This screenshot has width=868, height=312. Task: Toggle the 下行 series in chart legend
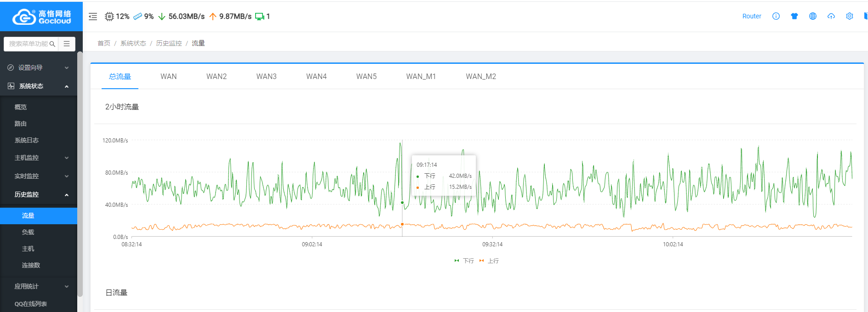click(x=464, y=261)
